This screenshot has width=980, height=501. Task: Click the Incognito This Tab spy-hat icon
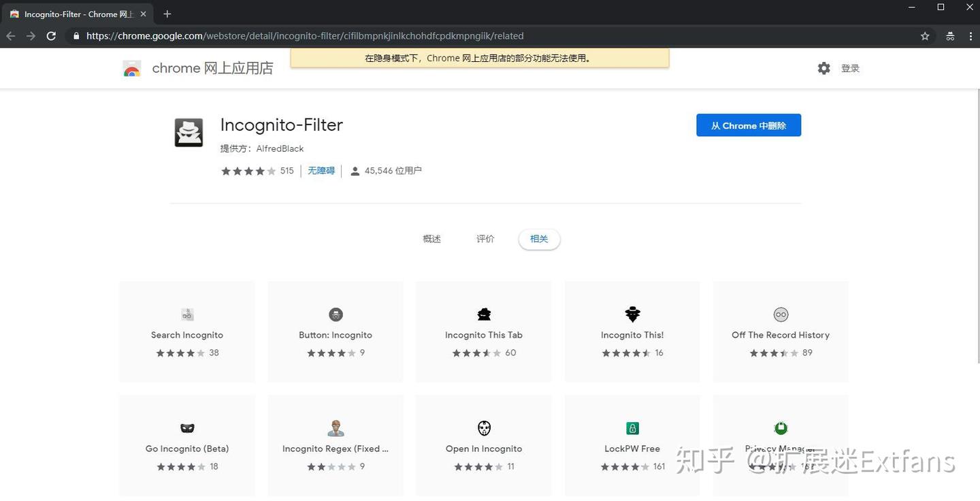(483, 314)
